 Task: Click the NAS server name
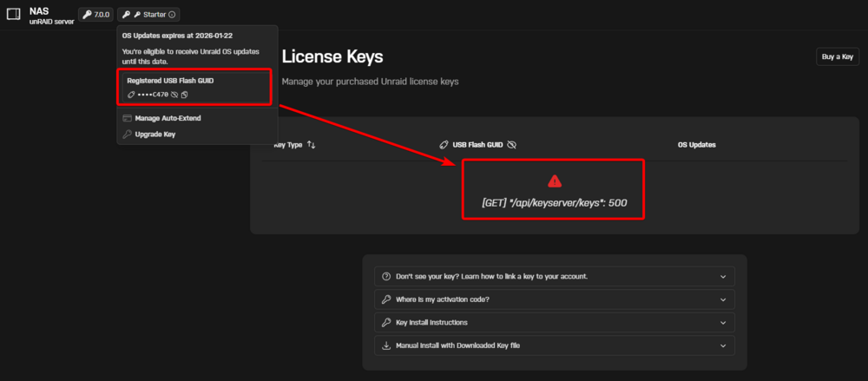(39, 10)
